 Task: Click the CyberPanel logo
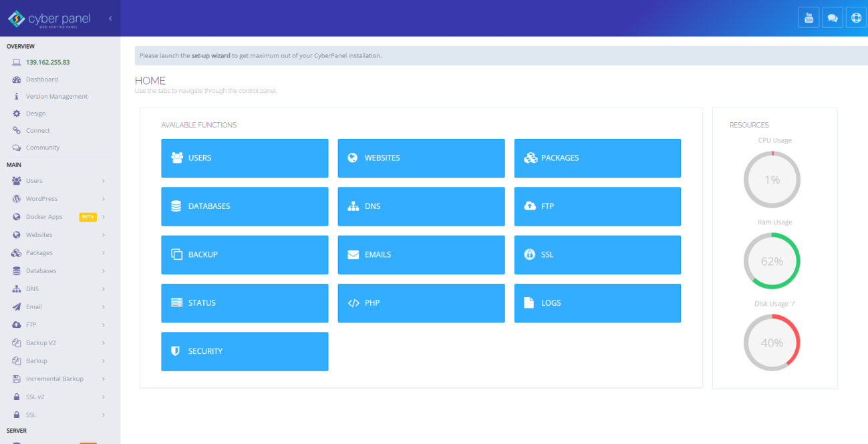(49, 19)
